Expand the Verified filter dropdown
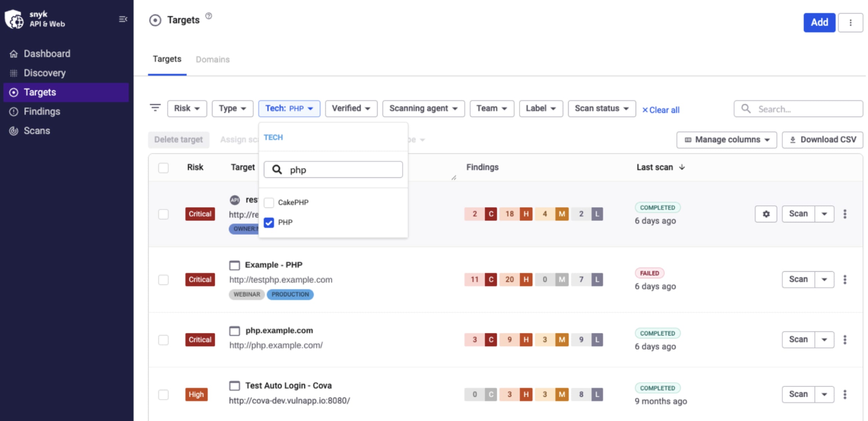The width and height of the screenshot is (868, 421). pos(351,108)
